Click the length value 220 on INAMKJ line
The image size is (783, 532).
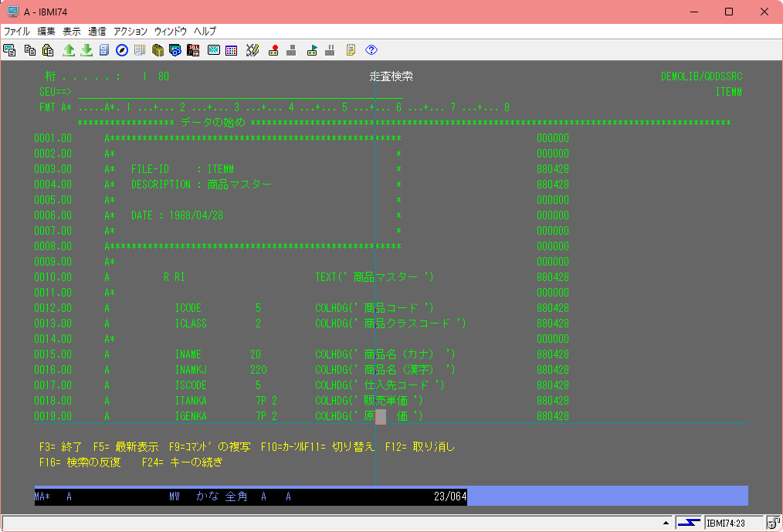pyautogui.click(x=259, y=370)
